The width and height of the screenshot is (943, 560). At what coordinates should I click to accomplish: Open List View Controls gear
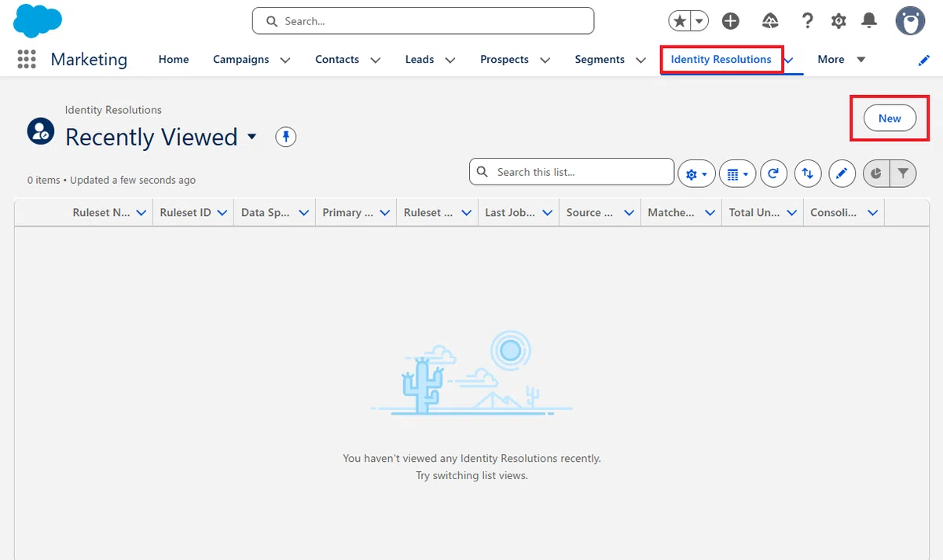click(x=696, y=174)
